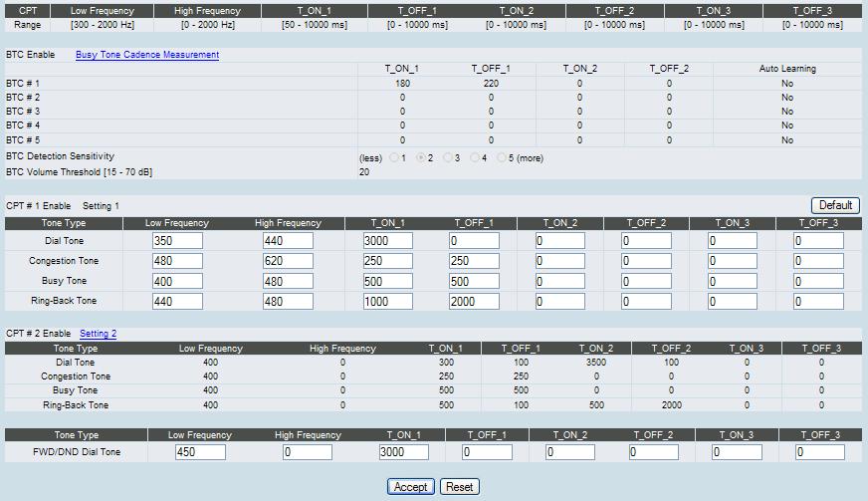Open Busy Tone Cadence Measurement link
Screen dimensions: 868x501
click(x=147, y=55)
